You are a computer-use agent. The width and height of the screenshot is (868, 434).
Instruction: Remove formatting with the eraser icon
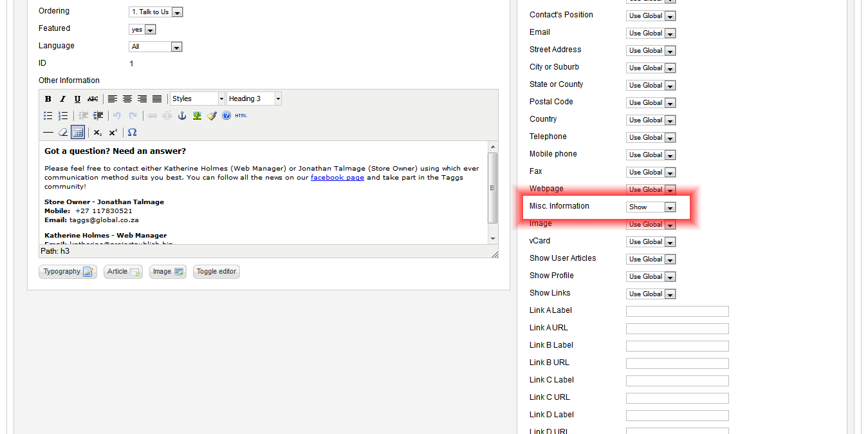click(x=63, y=133)
